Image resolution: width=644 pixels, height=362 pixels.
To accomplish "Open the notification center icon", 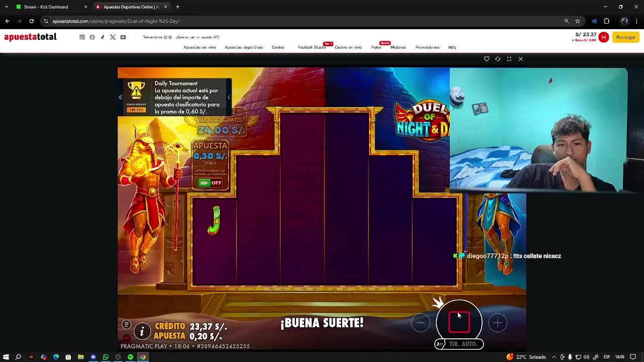I will tap(633, 357).
